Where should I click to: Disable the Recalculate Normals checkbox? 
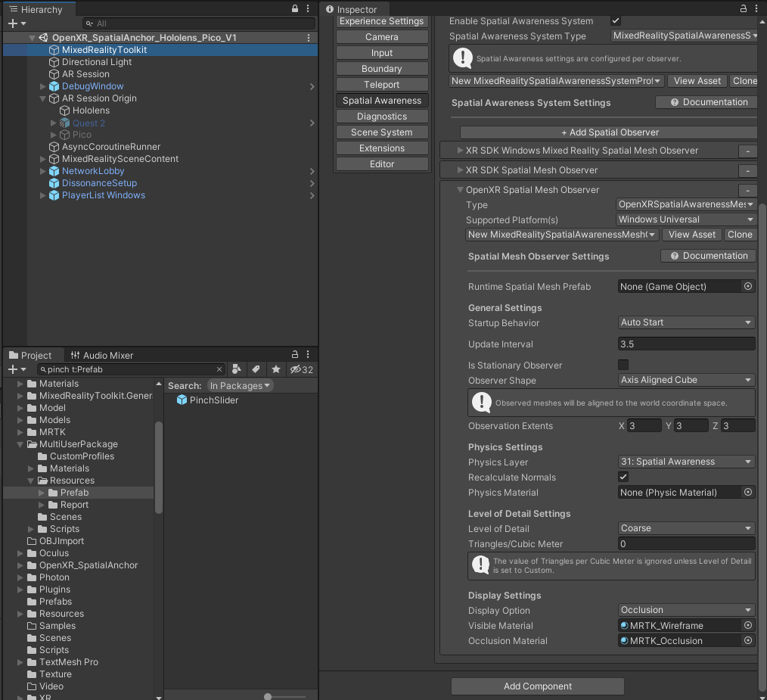click(623, 477)
